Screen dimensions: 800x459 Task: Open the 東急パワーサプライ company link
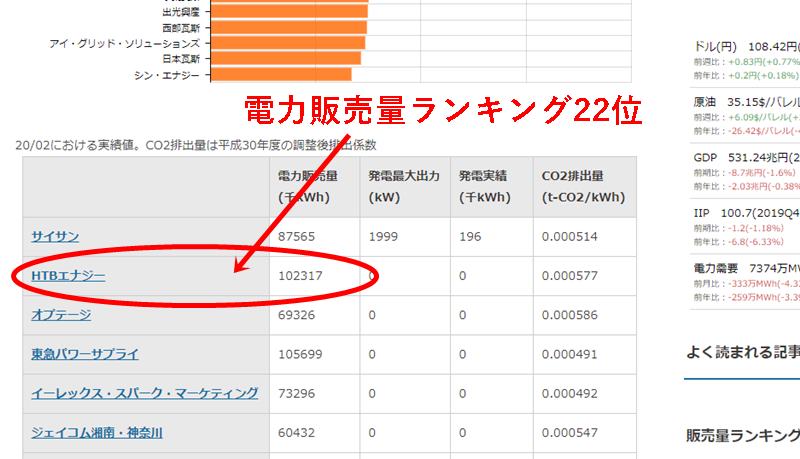coord(85,354)
